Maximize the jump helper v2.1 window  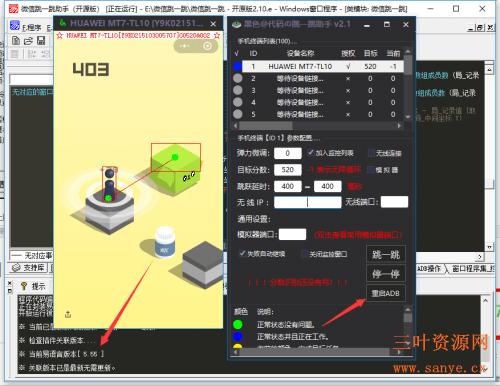tap(387, 24)
